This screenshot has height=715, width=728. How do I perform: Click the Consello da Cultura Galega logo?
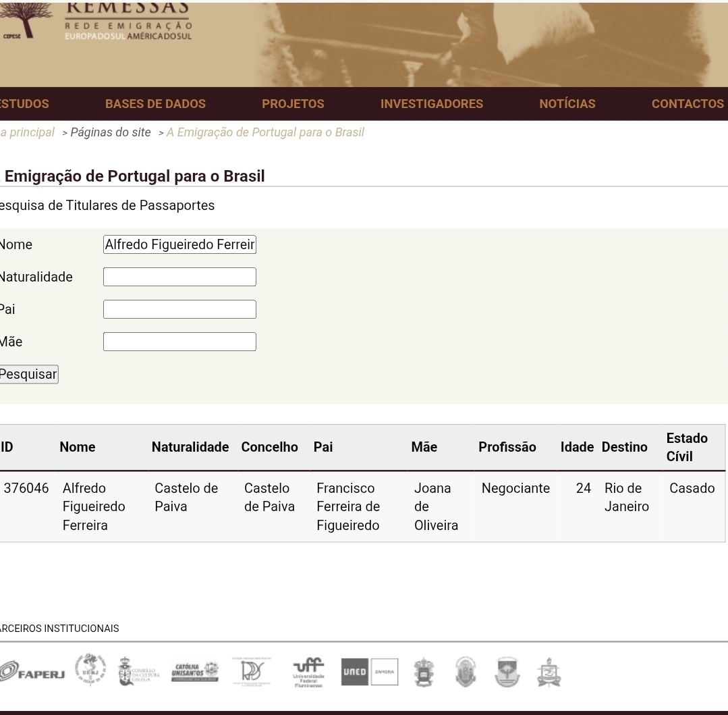click(x=138, y=672)
